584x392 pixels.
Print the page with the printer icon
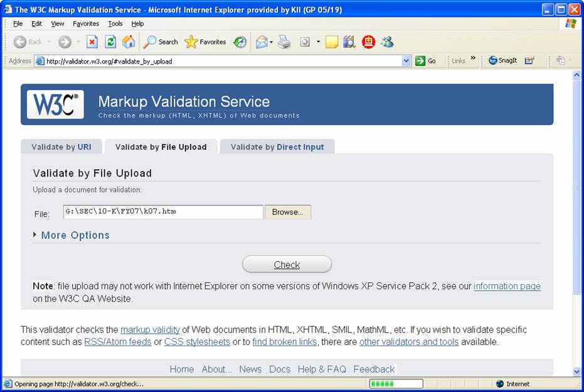285,42
